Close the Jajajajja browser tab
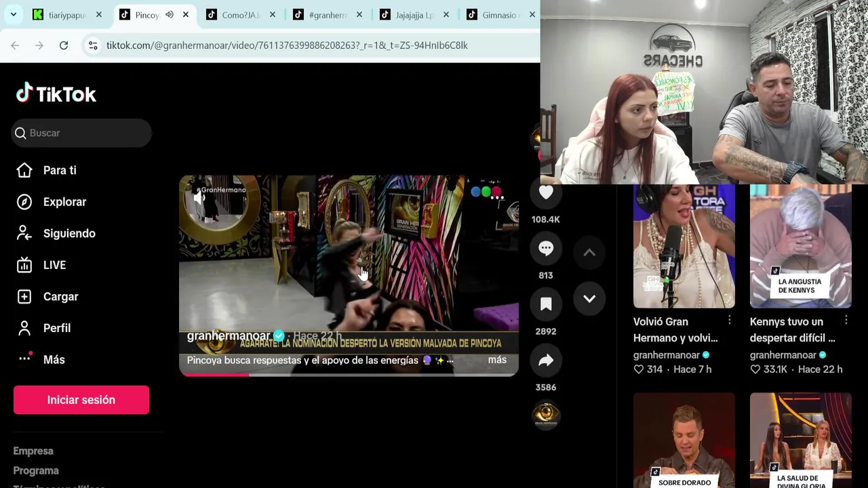 coord(446,15)
